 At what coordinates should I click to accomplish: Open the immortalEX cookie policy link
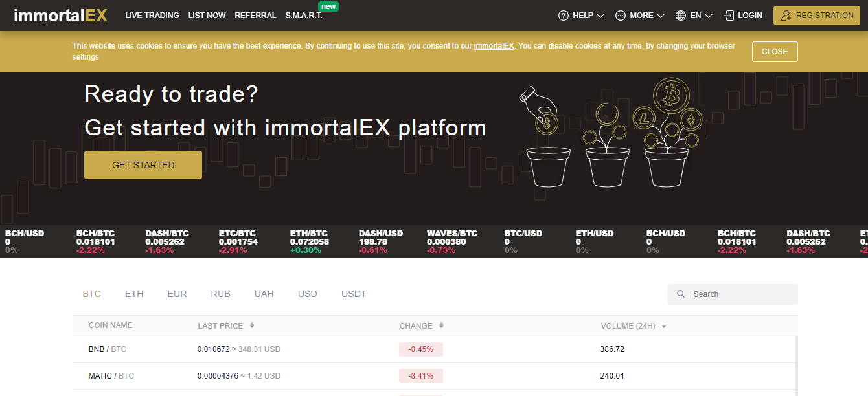pyautogui.click(x=494, y=46)
